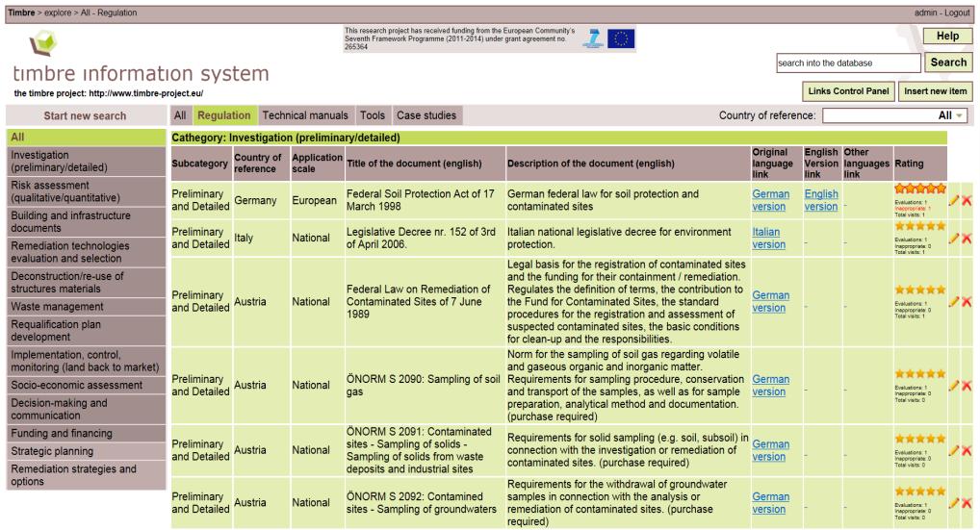
Task: Click the Logout link
Action: point(957,13)
